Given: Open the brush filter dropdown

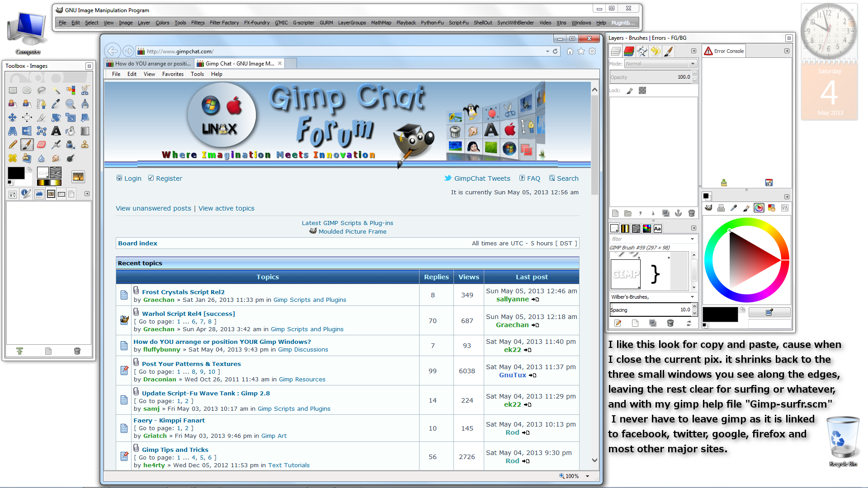Looking at the screenshot, I should click(x=692, y=239).
